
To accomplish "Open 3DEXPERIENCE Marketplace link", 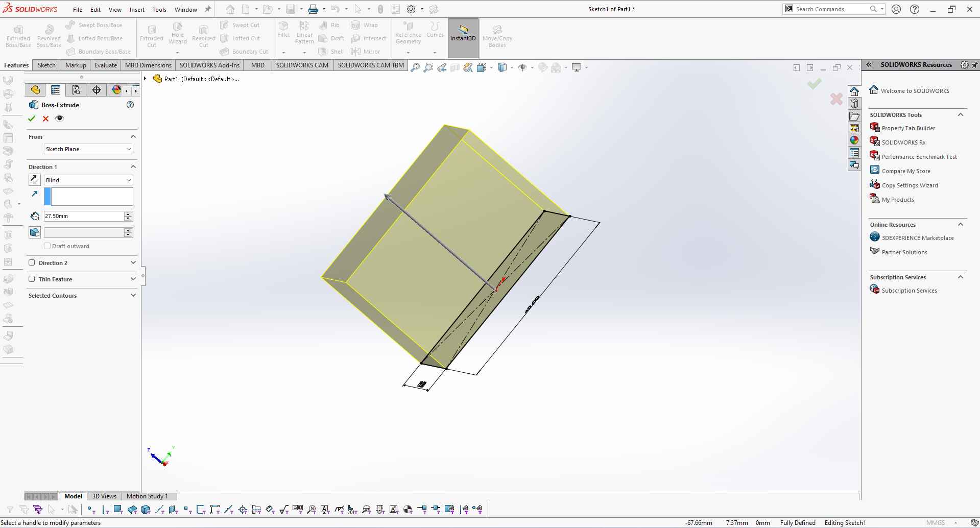I will (918, 238).
